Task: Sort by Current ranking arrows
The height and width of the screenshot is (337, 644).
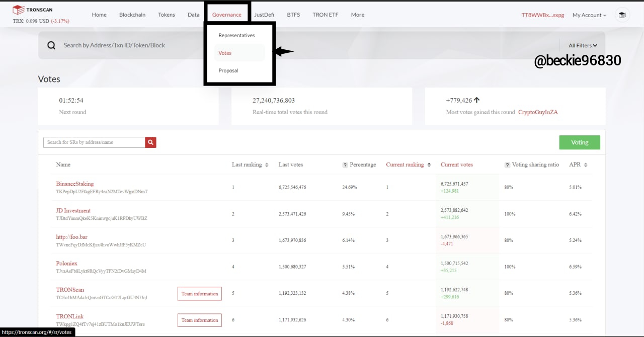Action: point(429,165)
